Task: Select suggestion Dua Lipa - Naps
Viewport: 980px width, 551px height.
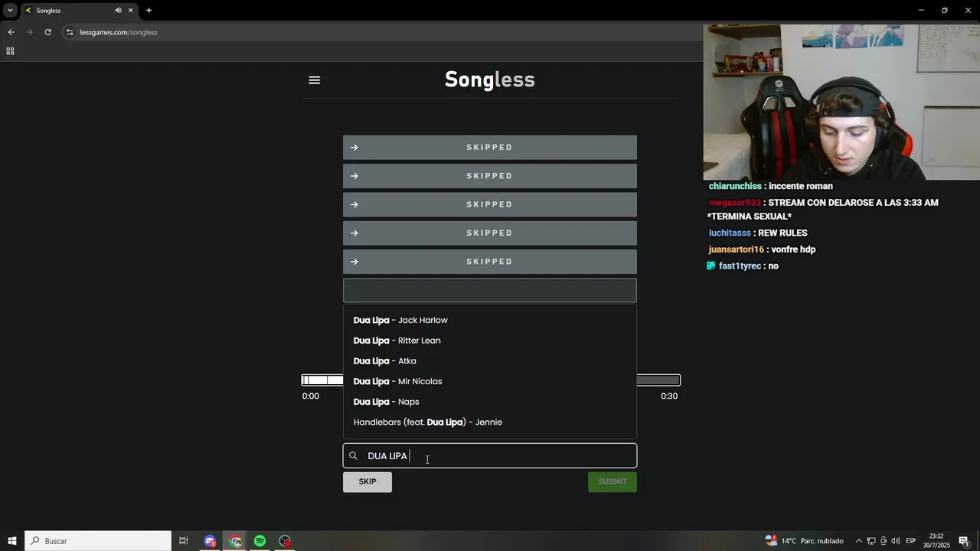Action: tap(490, 402)
